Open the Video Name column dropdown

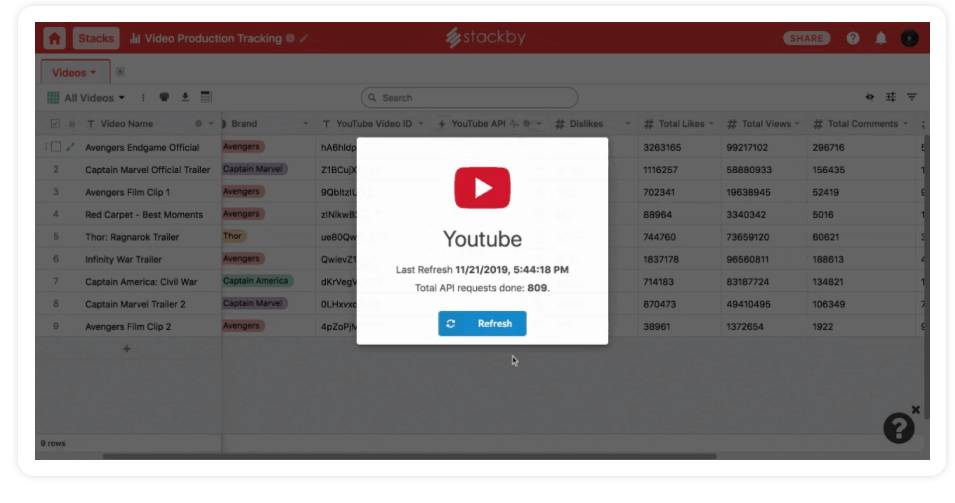[211, 124]
